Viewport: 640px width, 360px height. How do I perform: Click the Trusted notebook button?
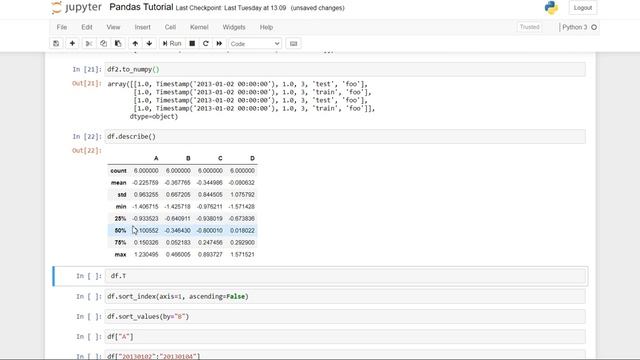pos(529,27)
